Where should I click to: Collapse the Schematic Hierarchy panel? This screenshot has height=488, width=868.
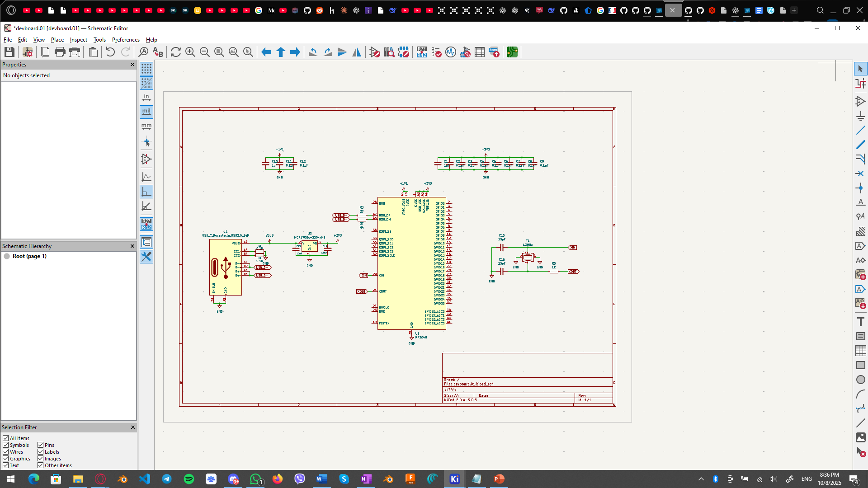click(132, 246)
